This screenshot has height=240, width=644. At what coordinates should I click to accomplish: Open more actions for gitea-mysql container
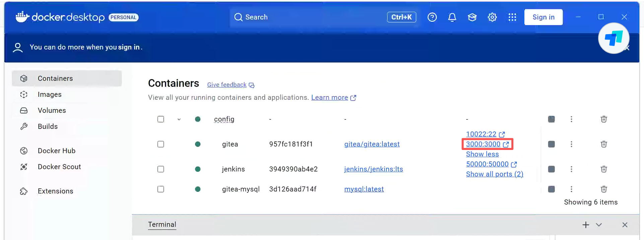571,189
